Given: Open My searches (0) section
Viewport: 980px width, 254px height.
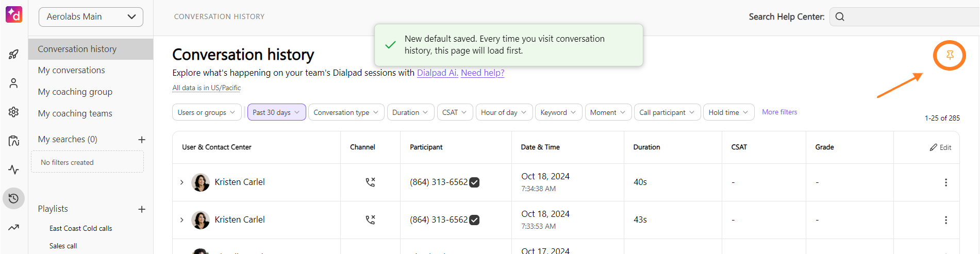Looking at the screenshot, I should pyautogui.click(x=68, y=139).
